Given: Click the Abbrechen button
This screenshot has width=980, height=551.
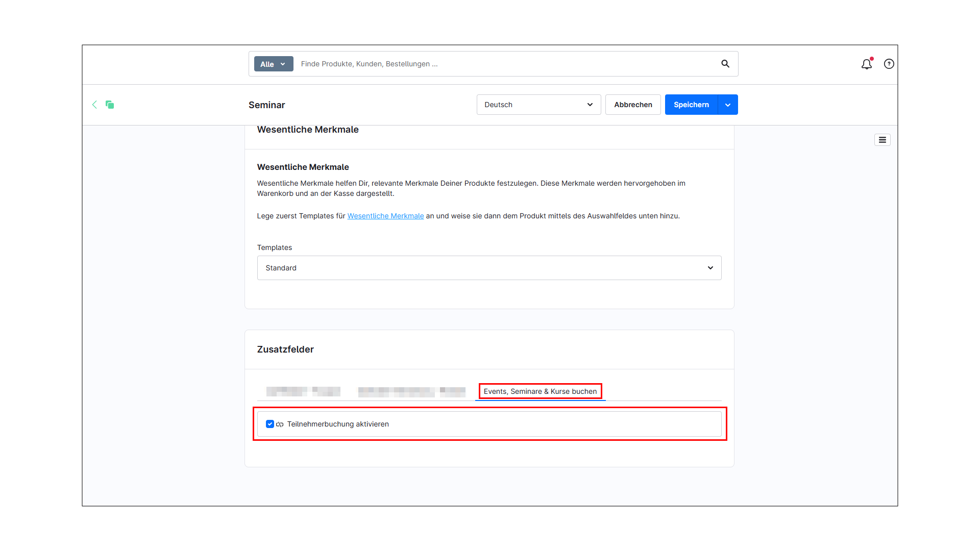Looking at the screenshot, I should 633,105.
